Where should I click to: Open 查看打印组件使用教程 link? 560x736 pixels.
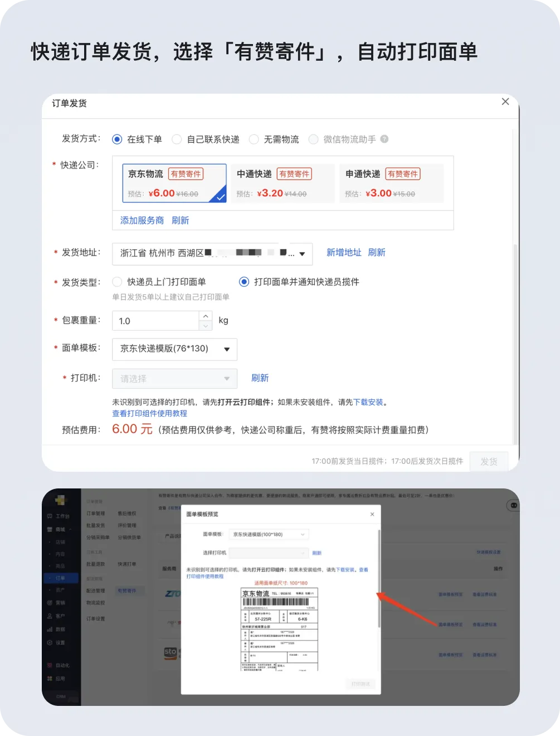pos(150,413)
